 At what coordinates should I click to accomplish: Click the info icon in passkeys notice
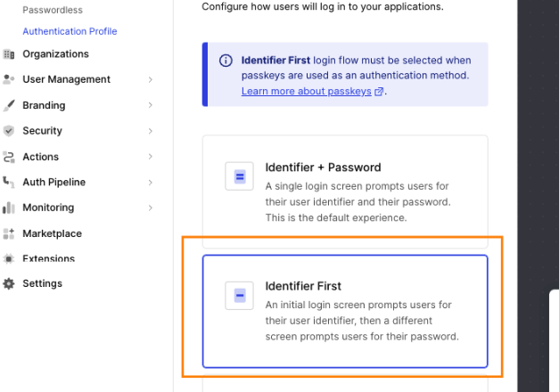[226, 61]
